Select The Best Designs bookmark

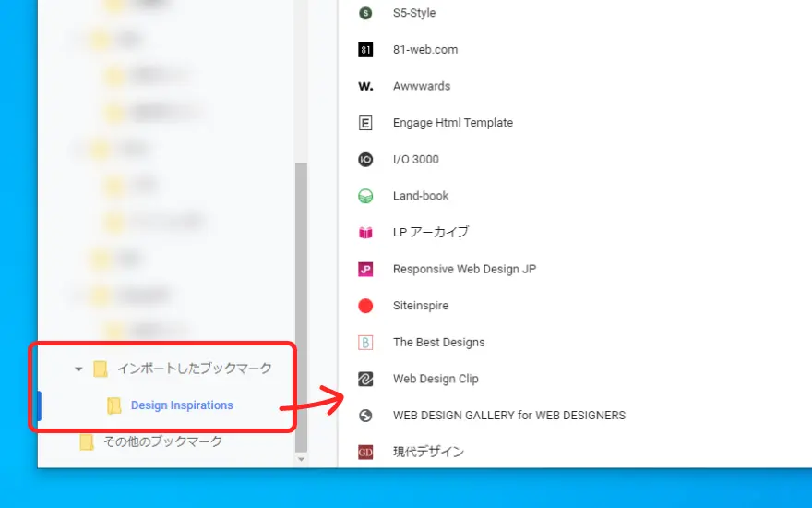438,343
